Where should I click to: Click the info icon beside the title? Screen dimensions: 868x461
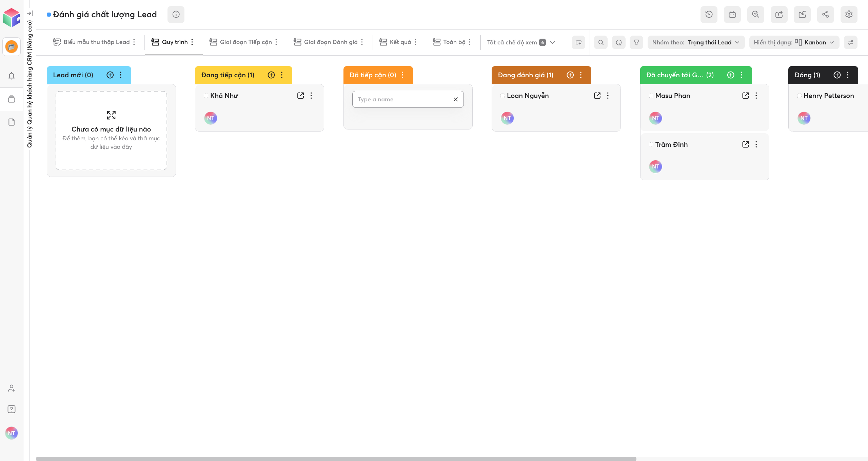[176, 15]
